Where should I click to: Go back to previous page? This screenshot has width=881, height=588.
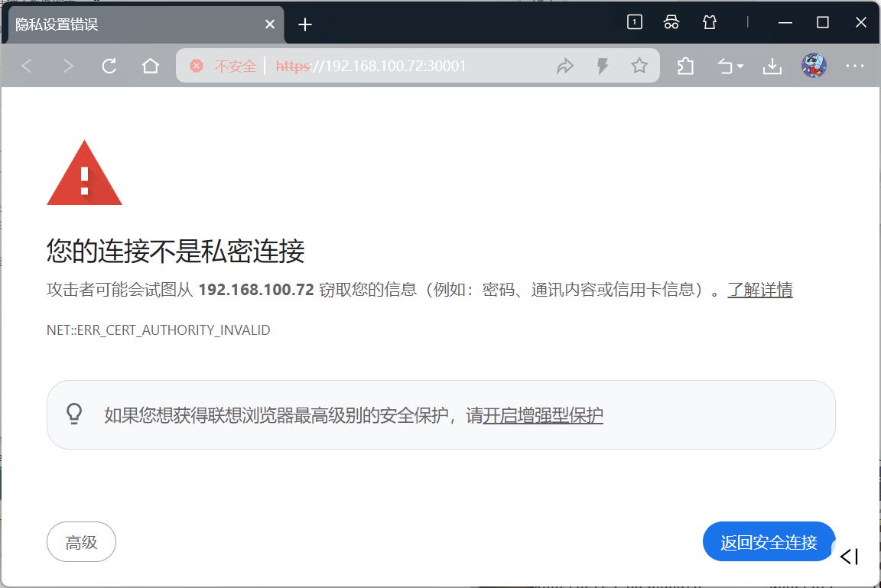(x=27, y=67)
